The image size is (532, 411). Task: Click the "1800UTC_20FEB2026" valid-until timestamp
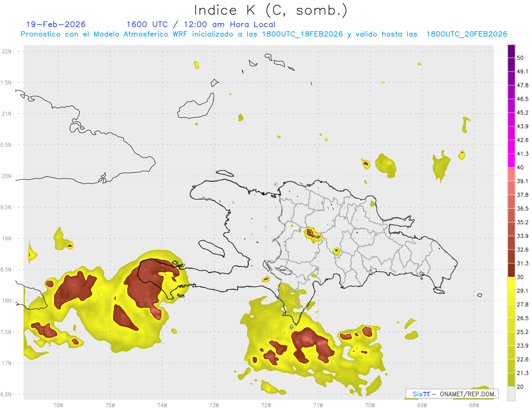(467, 34)
